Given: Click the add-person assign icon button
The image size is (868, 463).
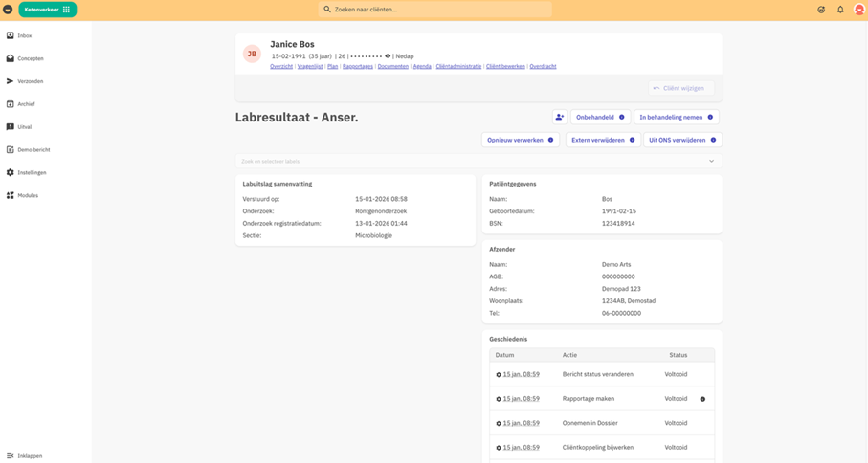Looking at the screenshot, I should pyautogui.click(x=560, y=117).
